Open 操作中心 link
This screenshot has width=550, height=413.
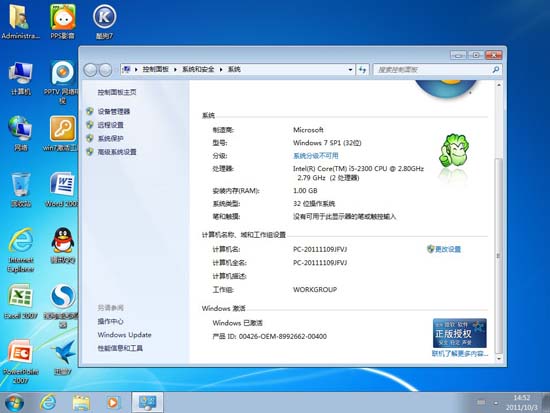(x=110, y=321)
